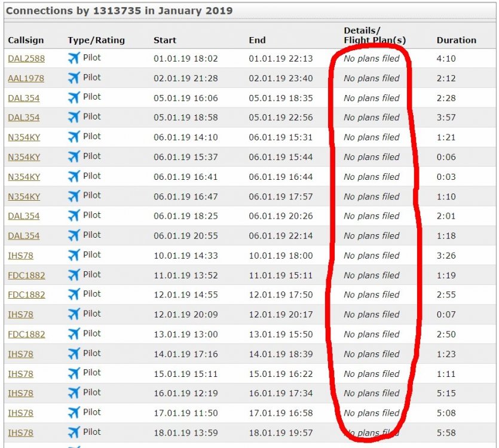
Task: Open the DAL2588 callsign link
Action: (26, 59)
